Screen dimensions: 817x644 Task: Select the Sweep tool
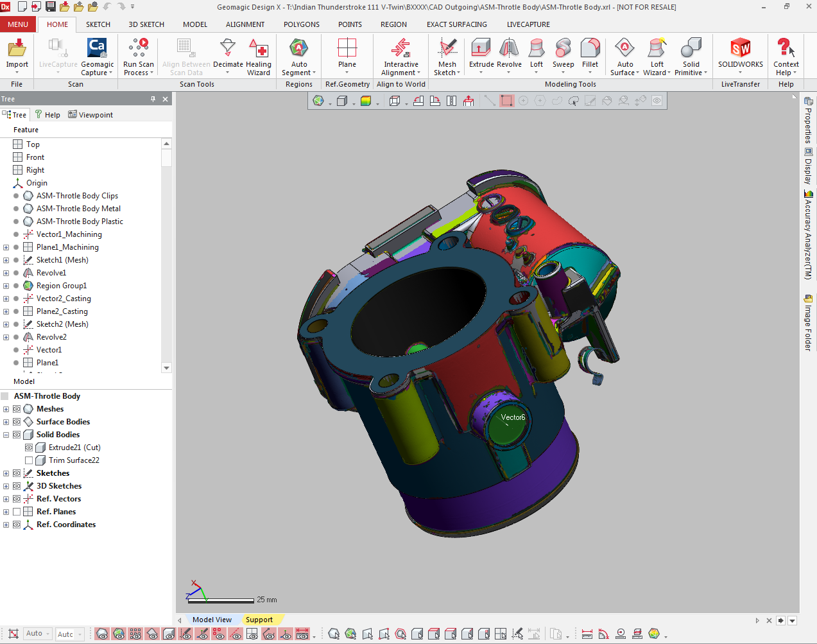(x=563, y=53)
